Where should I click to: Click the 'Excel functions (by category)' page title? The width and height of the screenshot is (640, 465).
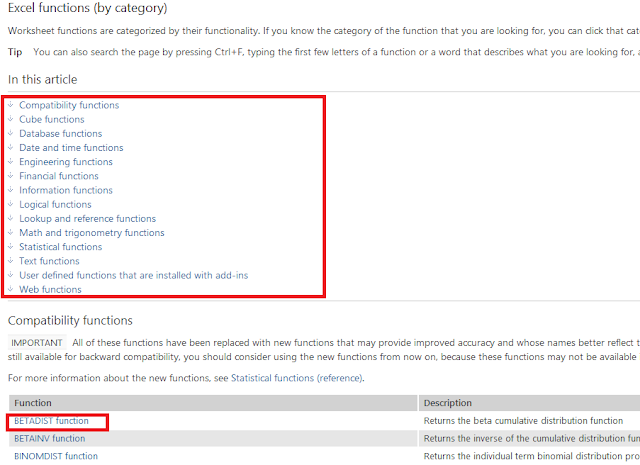(87, 8)
